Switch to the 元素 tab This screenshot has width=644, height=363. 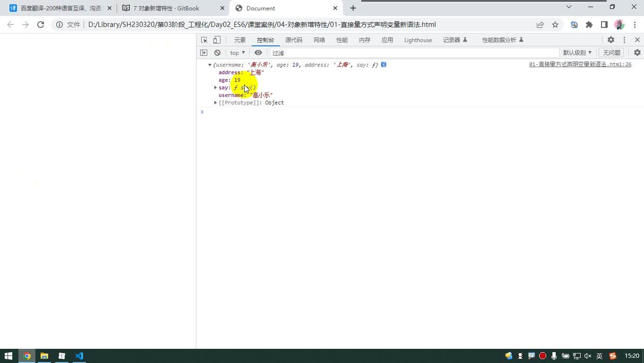point(240,40)
